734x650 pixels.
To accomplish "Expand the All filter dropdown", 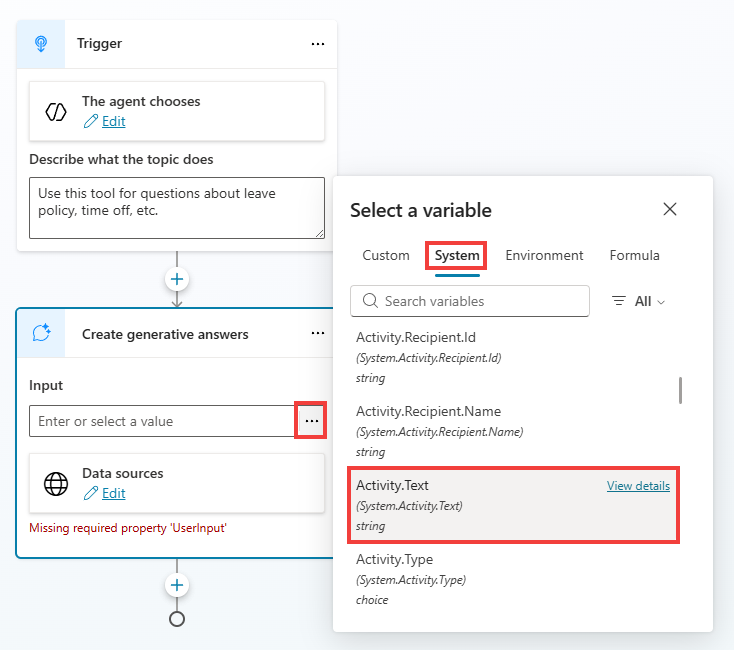I will coord(638,301).
